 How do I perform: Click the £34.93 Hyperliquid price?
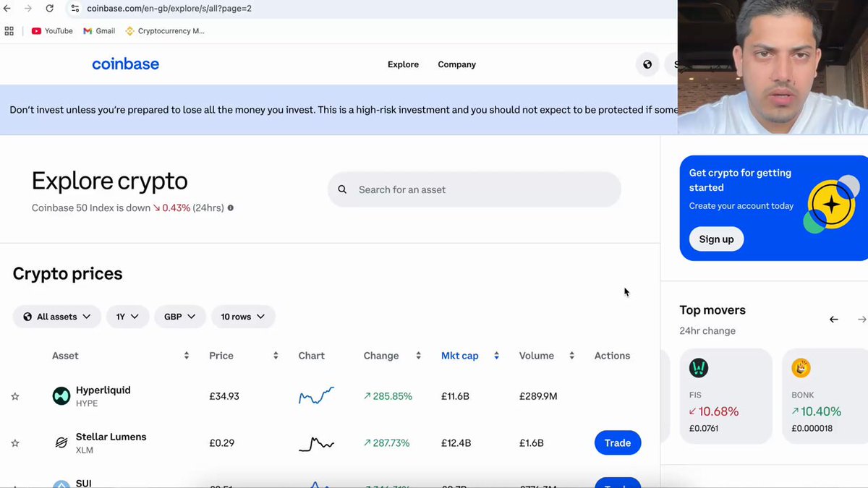tap(224, 396)
